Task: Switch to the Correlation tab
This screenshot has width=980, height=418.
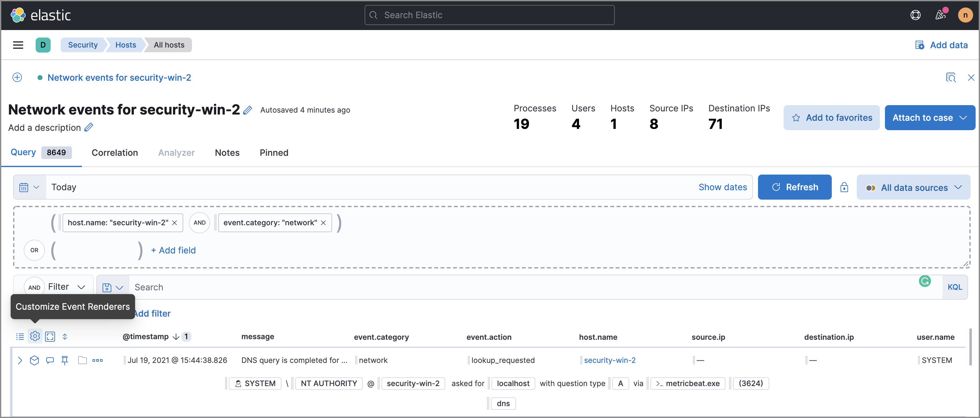Action: tap(115, 152)
